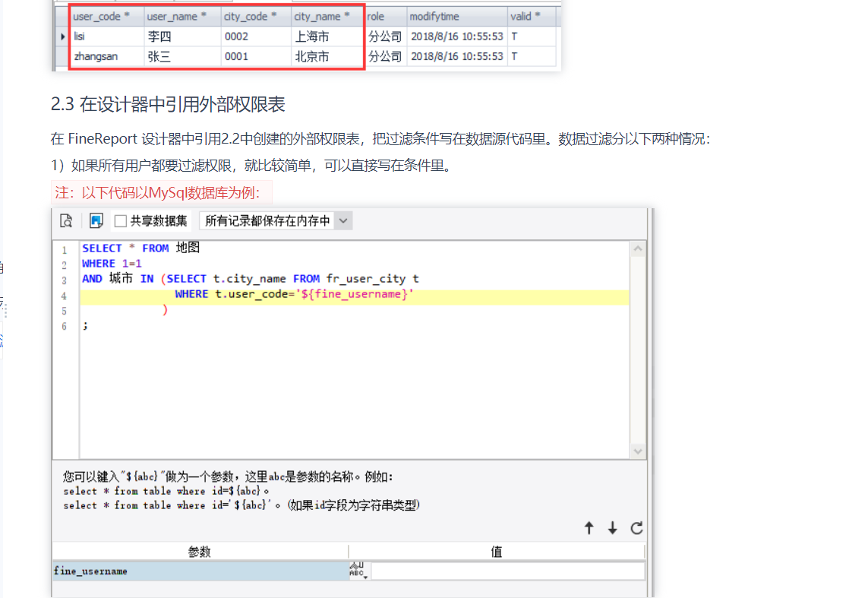Click the user_name column header
The height and width of the screenshot is (598, 868).
183,17
